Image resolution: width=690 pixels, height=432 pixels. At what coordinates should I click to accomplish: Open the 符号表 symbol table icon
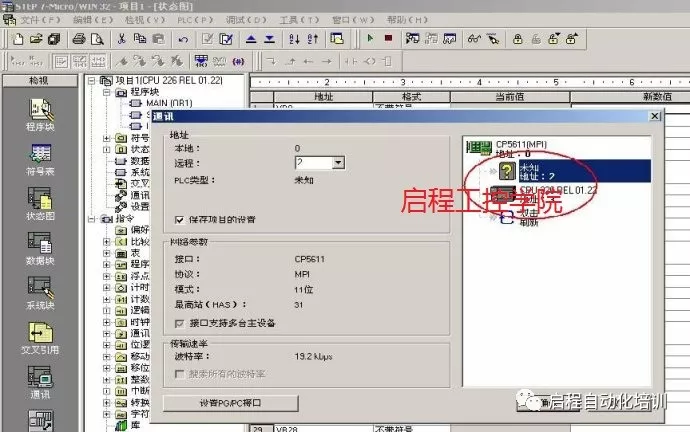pos(40,158)
